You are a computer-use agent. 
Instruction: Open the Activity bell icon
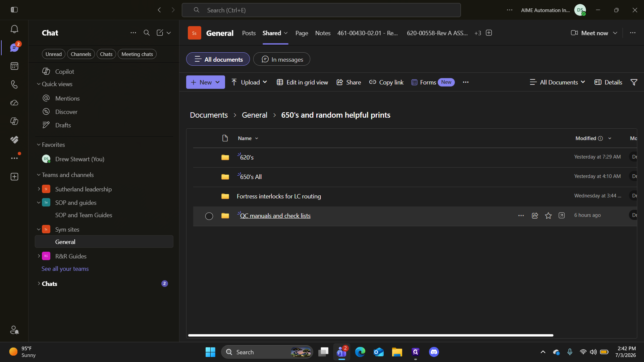click(14, 29)
